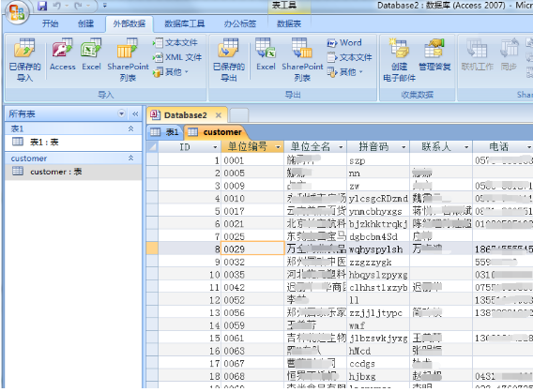
Task: Import an XML file (XML 文件)
Action: [x=177, y=57]
